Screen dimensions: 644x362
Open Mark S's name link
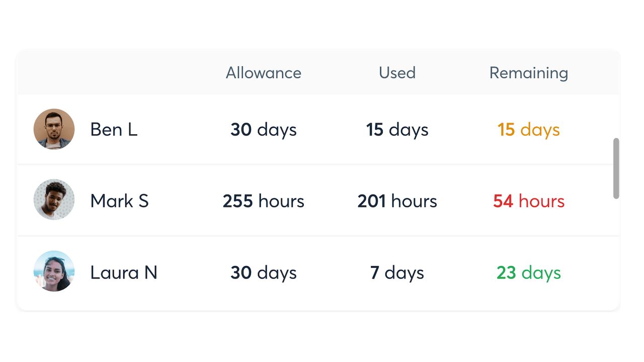119,201
